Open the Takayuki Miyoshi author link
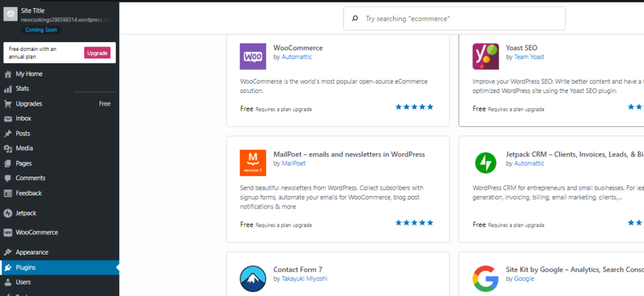This screenshot has height=296, width=644. coord(304,279)
